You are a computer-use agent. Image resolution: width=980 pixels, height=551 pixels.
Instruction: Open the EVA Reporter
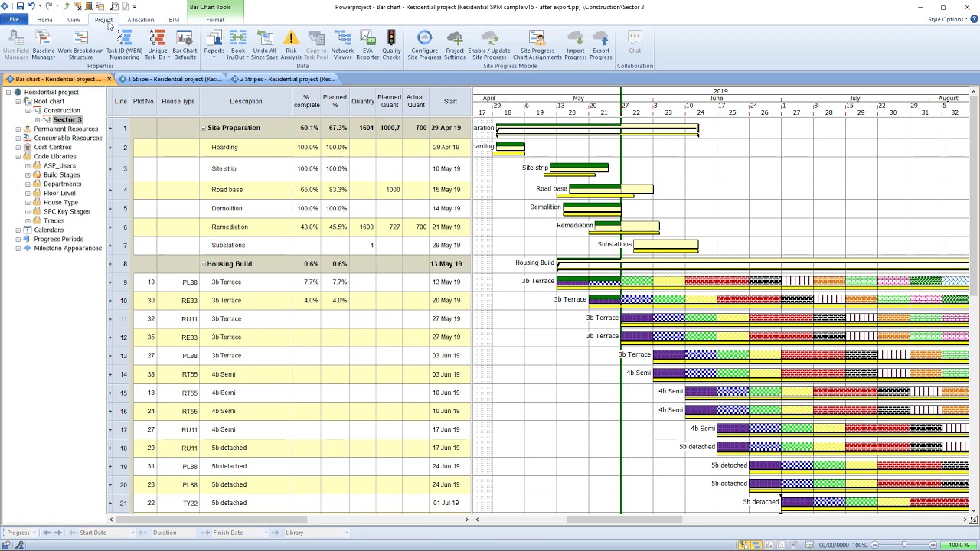tap(367, 45)
